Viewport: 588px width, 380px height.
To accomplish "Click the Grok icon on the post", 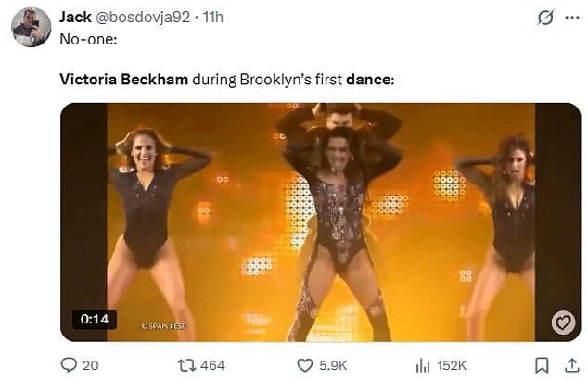I will 547,18.
